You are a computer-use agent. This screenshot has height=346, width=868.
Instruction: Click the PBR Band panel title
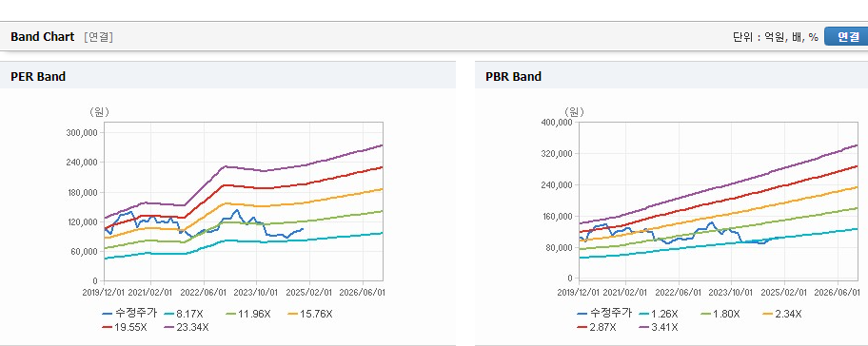point(513,77)
